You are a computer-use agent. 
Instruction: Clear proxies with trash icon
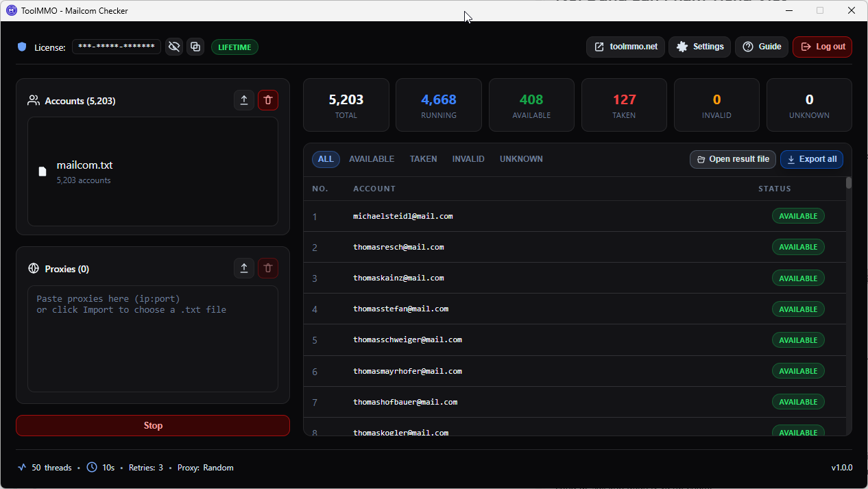point(268,268)
